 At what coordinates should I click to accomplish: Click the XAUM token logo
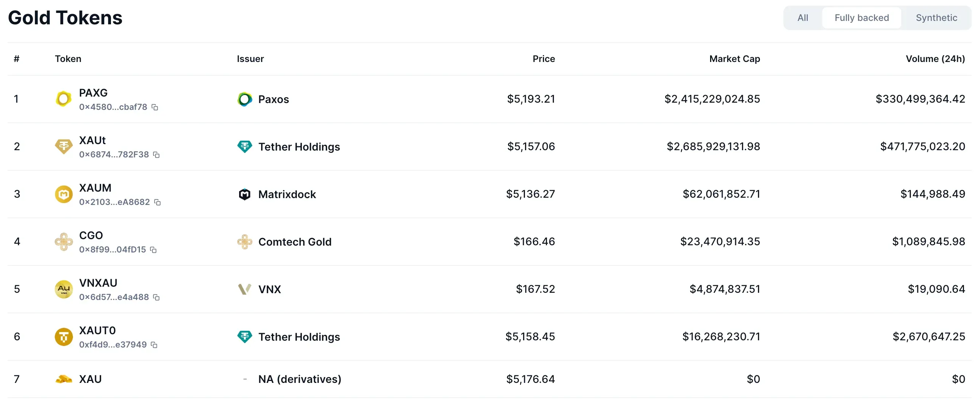63,194
